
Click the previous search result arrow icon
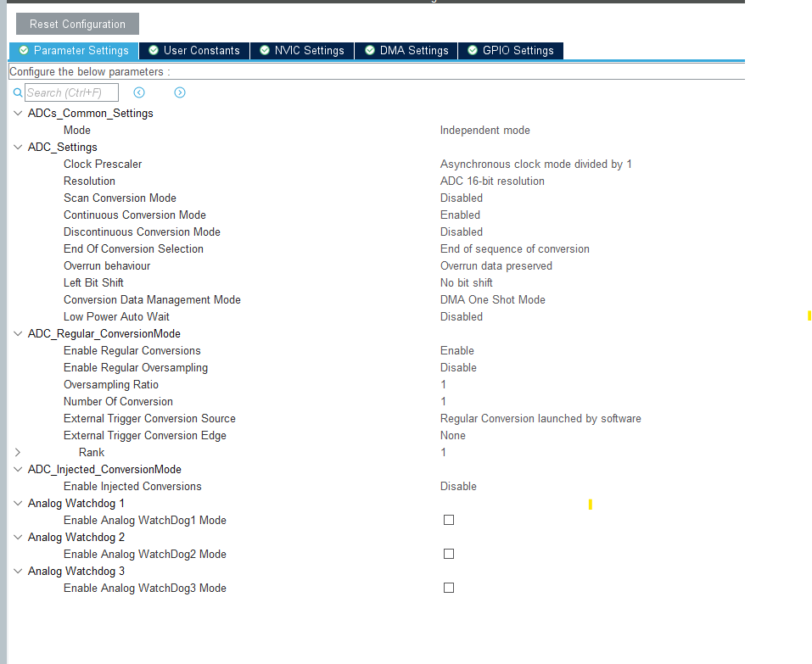(138, 92)
